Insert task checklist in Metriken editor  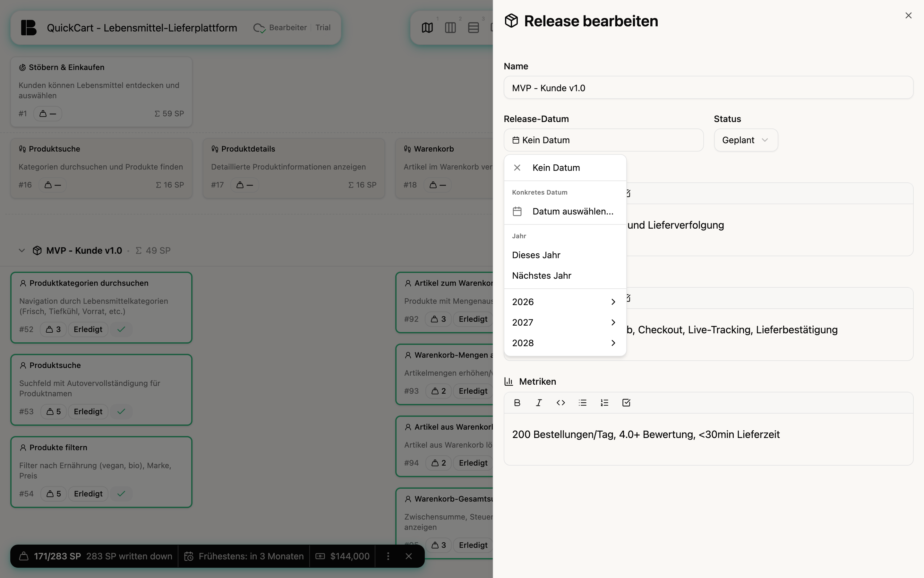click(626, 403)
